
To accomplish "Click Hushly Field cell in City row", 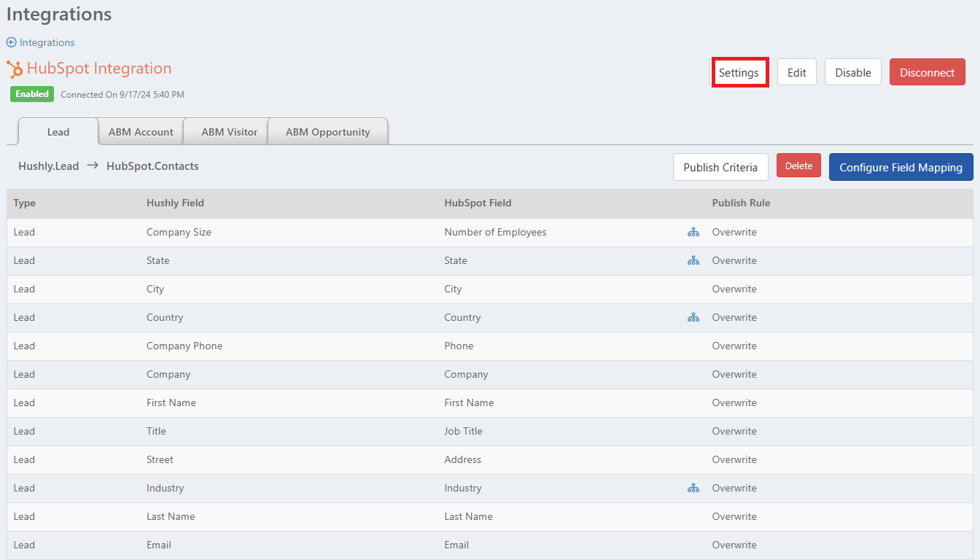I will [155, 289].
